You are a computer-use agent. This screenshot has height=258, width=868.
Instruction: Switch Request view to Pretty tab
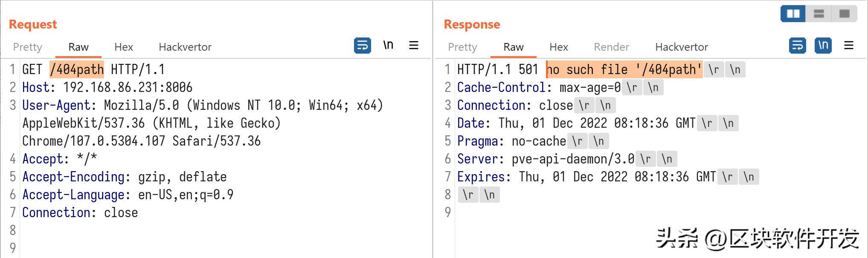(x=28, y=47)
